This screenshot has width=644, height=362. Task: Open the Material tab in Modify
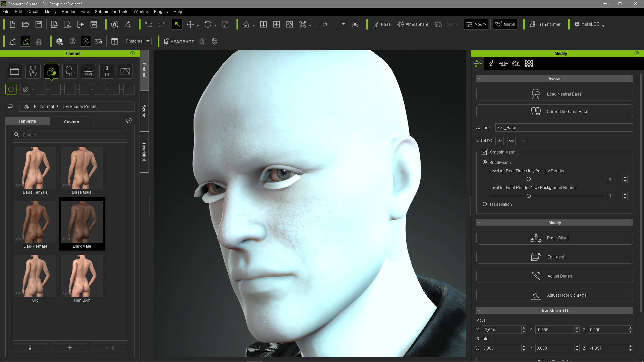(x=516, y=63)
